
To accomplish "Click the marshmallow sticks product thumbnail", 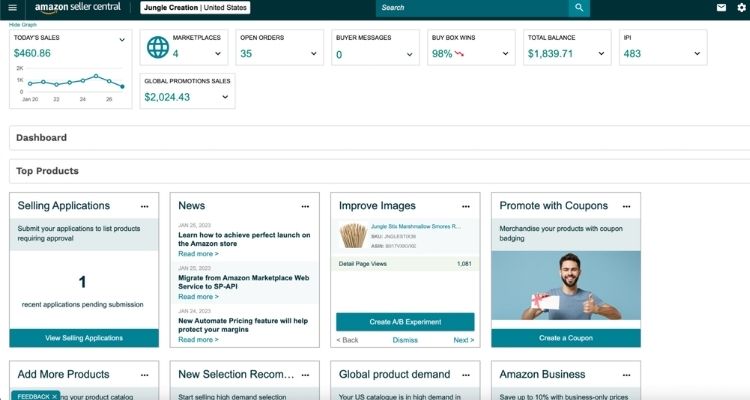I will point(353,236).
